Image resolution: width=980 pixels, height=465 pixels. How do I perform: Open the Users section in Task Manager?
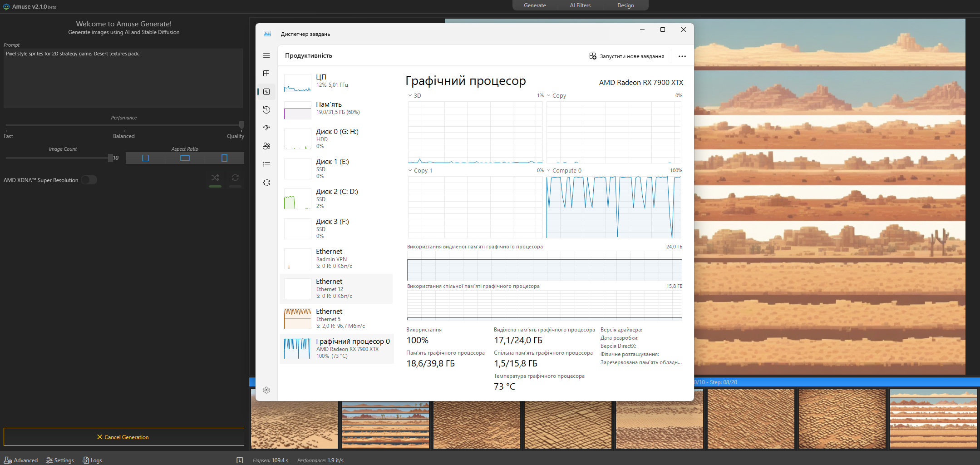tap(266, 146)
